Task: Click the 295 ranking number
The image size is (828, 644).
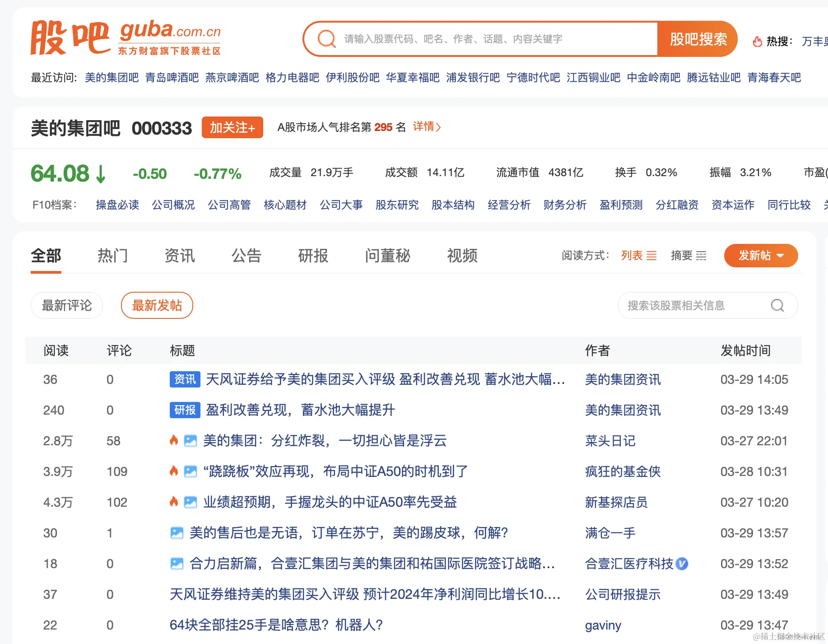Action: (383, 127)
